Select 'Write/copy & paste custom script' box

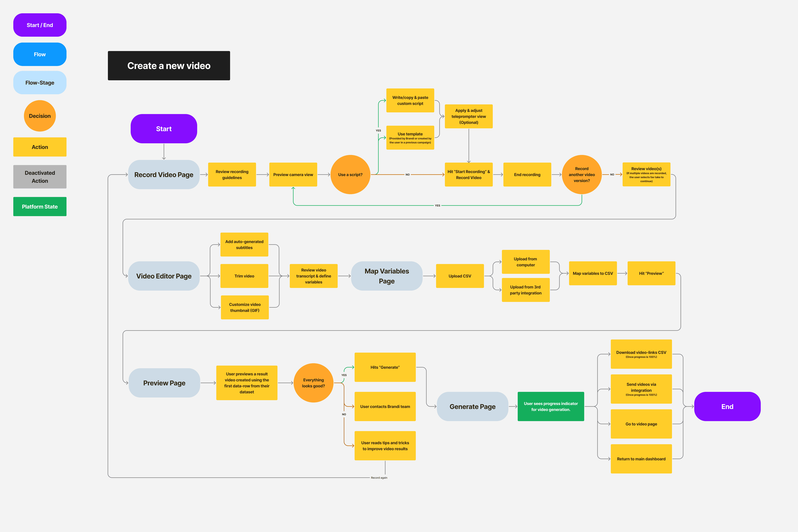tap(410, 100)
